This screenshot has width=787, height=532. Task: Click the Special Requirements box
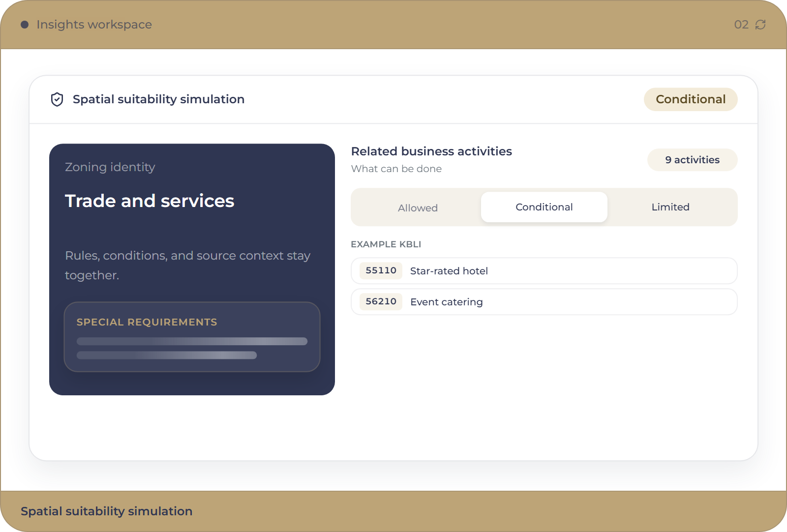pyautogui.click(x=192, y=337)
